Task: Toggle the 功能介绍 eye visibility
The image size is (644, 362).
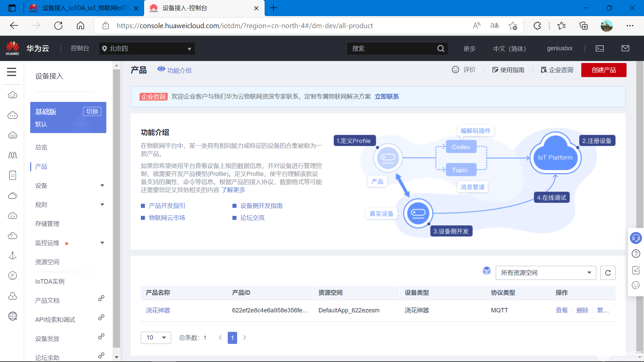Action: click(x=161, y=69)
